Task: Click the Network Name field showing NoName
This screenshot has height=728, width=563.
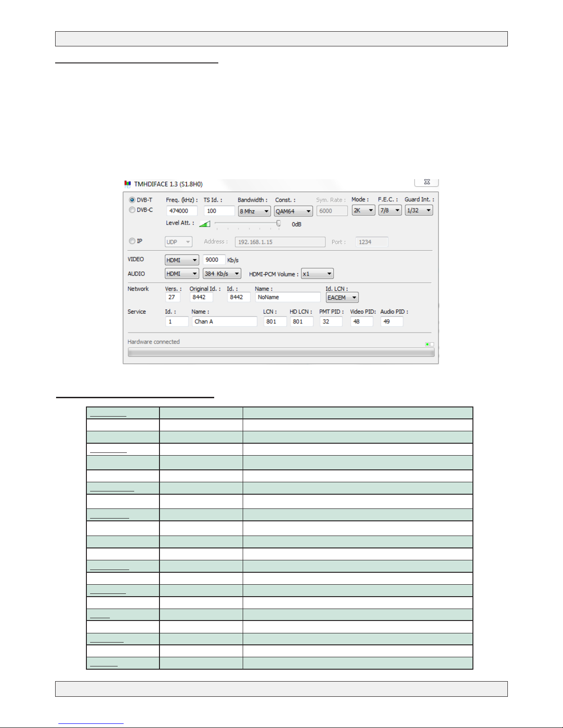Action: tap(288, 297)
